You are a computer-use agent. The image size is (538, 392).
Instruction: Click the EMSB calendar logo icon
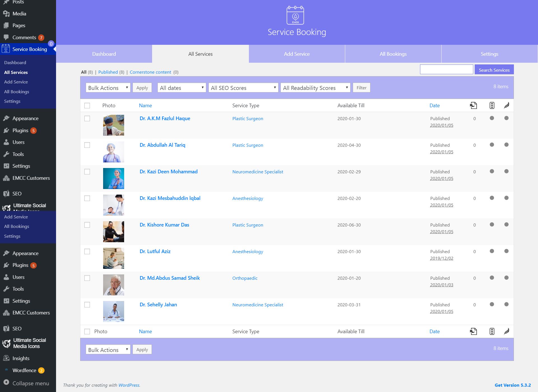(x=295, y=15)
